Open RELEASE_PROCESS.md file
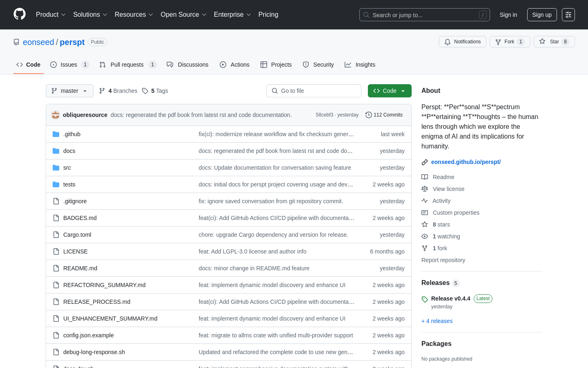 pyautogui.click(x=97, y=302)
